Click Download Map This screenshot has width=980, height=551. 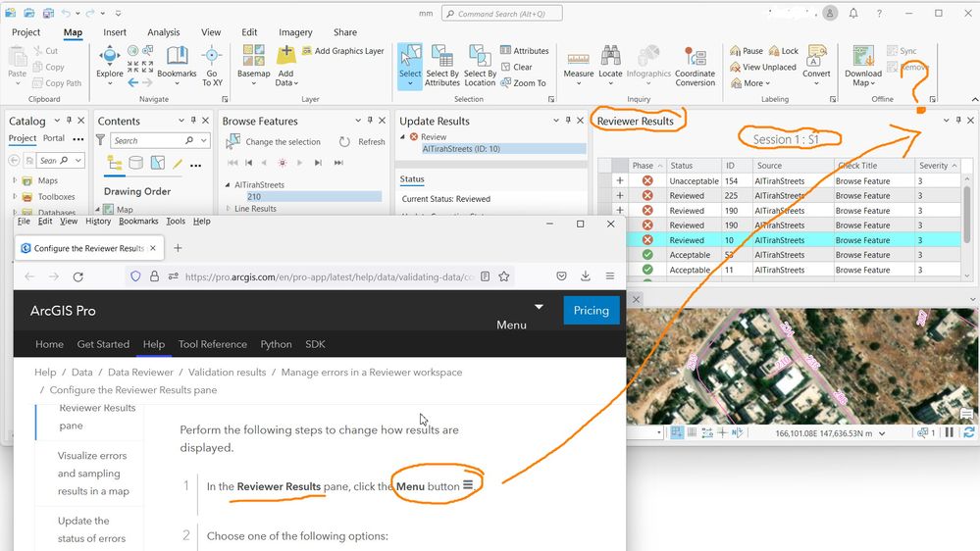[863, 65]
